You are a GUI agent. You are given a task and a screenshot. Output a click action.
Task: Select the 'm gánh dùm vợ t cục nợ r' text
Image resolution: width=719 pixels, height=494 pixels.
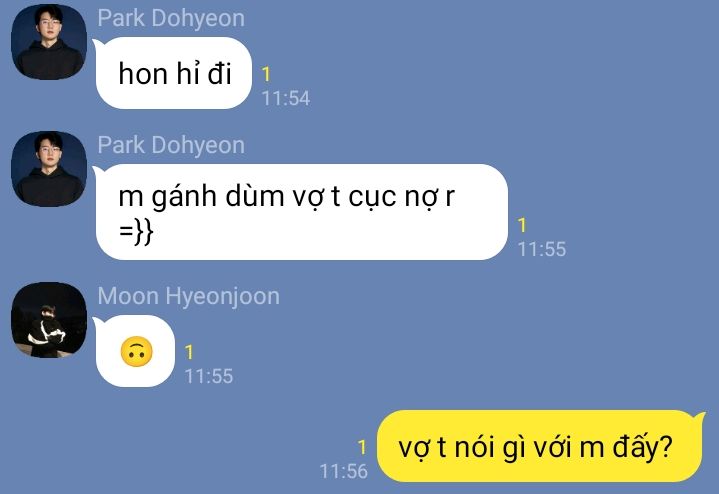point(286,196)
